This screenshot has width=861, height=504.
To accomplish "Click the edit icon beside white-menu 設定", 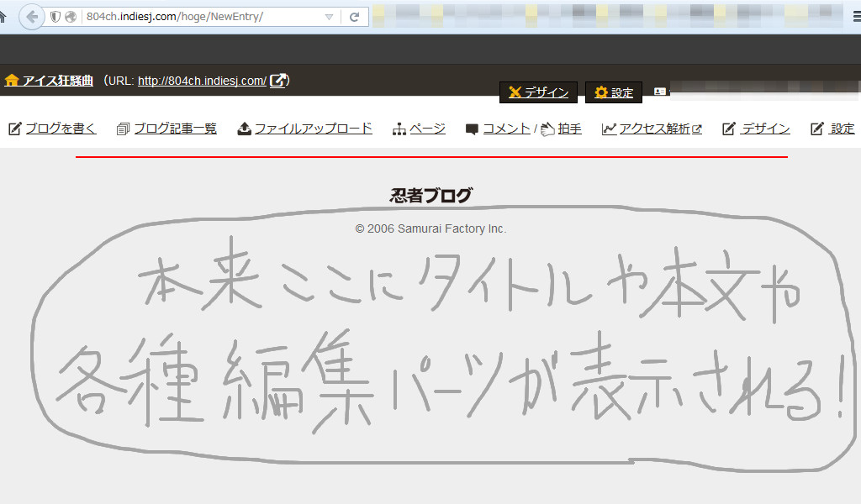I will pyautogui.click(x=817, y=129).
